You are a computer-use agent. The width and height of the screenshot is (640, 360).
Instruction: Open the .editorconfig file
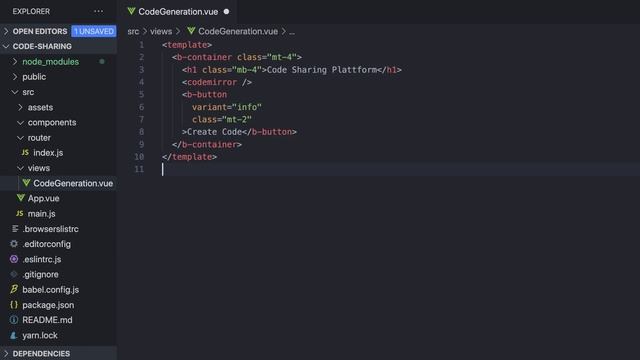(46, 244)
